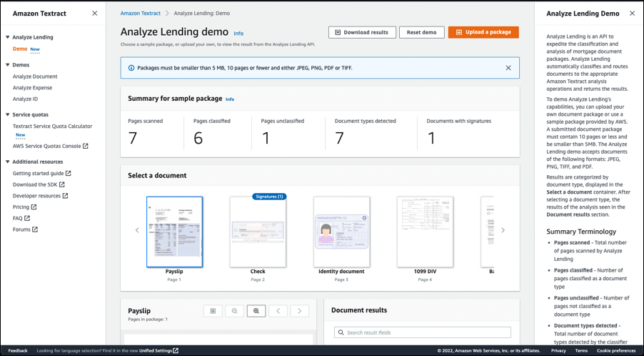Zoom out the Payslip preview
644x356 pixels.
tap(234, 311)
